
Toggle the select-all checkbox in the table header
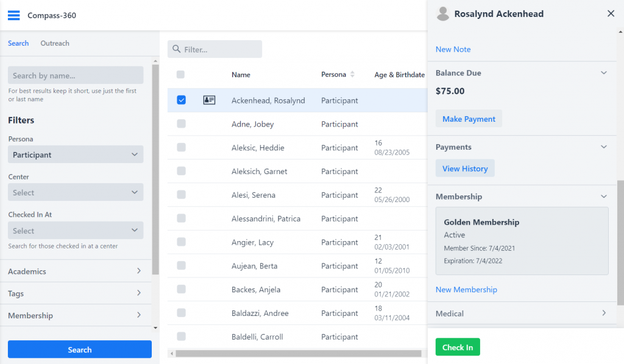pos(180,74)
